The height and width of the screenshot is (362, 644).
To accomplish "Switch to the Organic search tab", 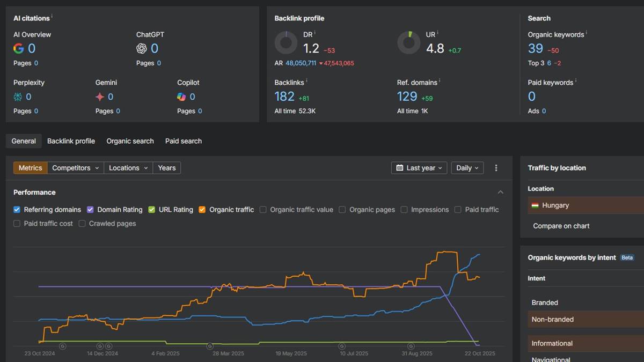I will [130, 141].
